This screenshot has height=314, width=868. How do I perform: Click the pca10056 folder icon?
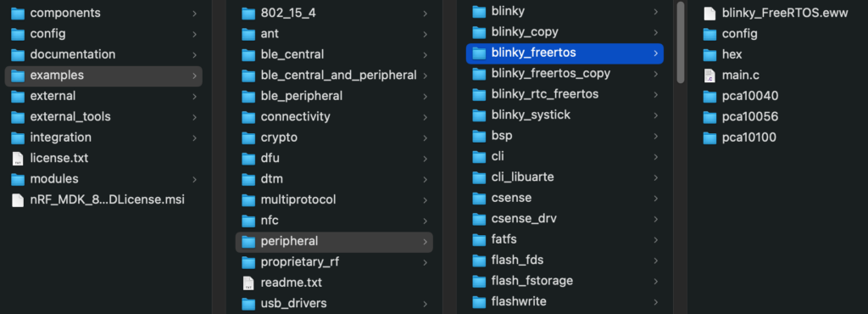709,117
